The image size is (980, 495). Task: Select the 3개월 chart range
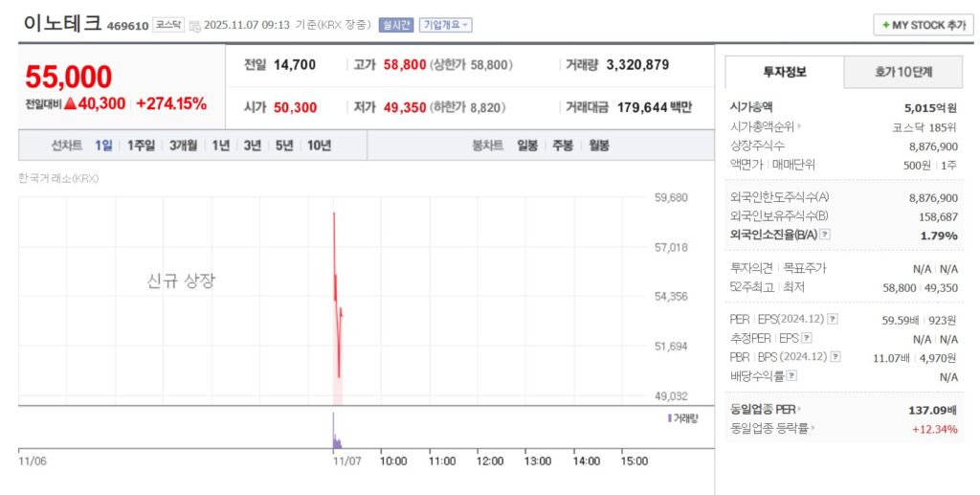pos(183,146)
